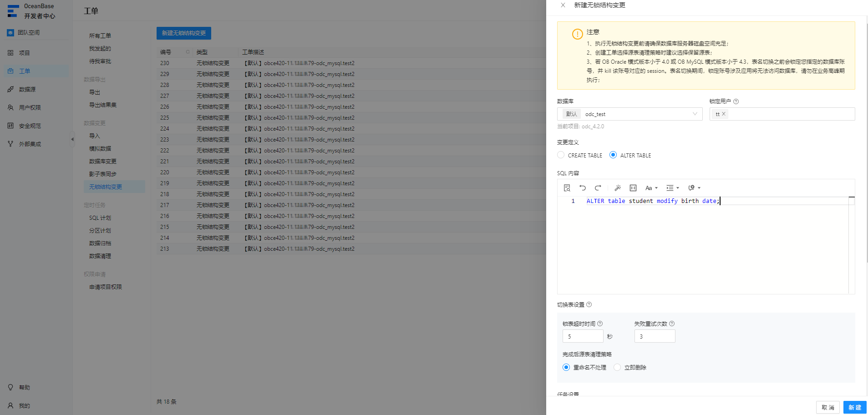Image resolution: width=868 pixels, height=415 pixels.
Task: Click the 取消 button
Action: click(827, 407)
